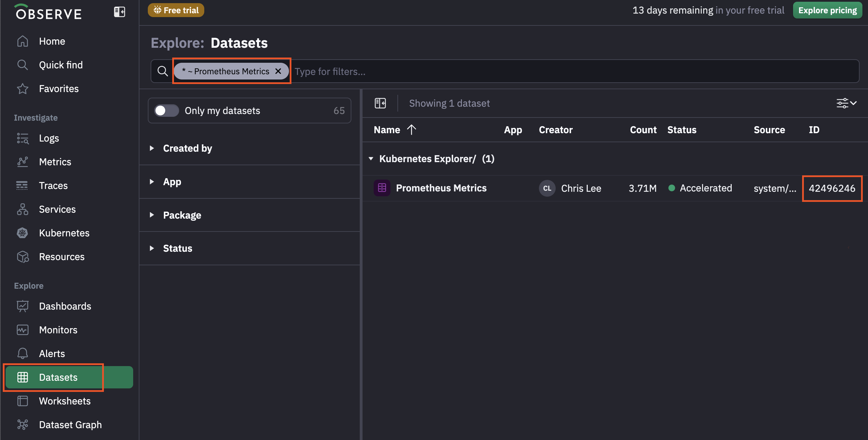This screenshot has height=440, width=868.
Task: Go to Favorites
Action: 59,89
